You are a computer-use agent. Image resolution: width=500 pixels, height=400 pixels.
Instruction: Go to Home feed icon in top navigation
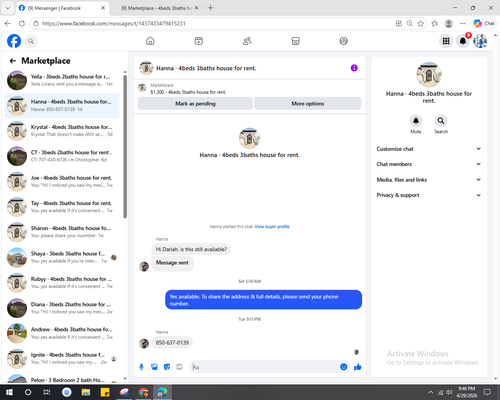150,41
